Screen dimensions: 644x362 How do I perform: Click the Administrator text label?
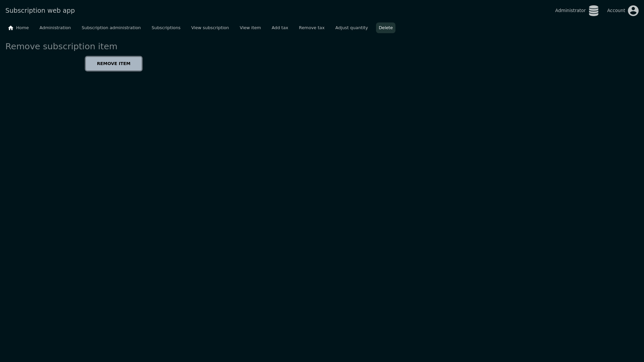pos(570,11)
